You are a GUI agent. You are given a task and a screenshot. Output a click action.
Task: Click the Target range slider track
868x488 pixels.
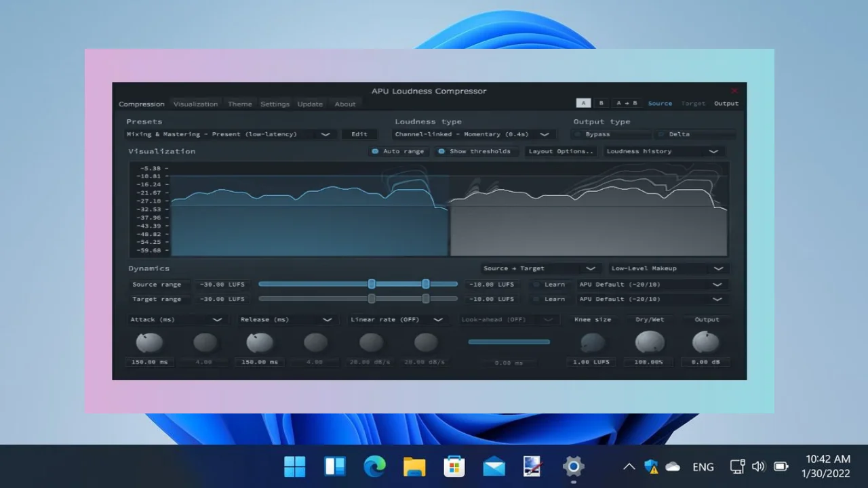[358, 299]
